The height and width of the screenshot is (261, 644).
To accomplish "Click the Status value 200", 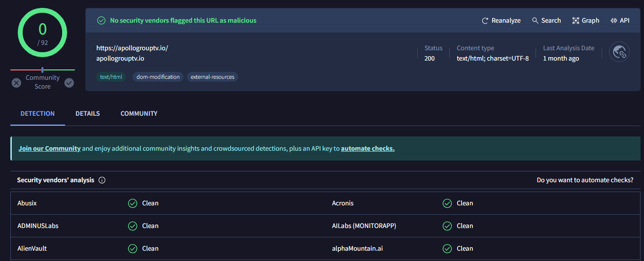I will tap(429, 59).
